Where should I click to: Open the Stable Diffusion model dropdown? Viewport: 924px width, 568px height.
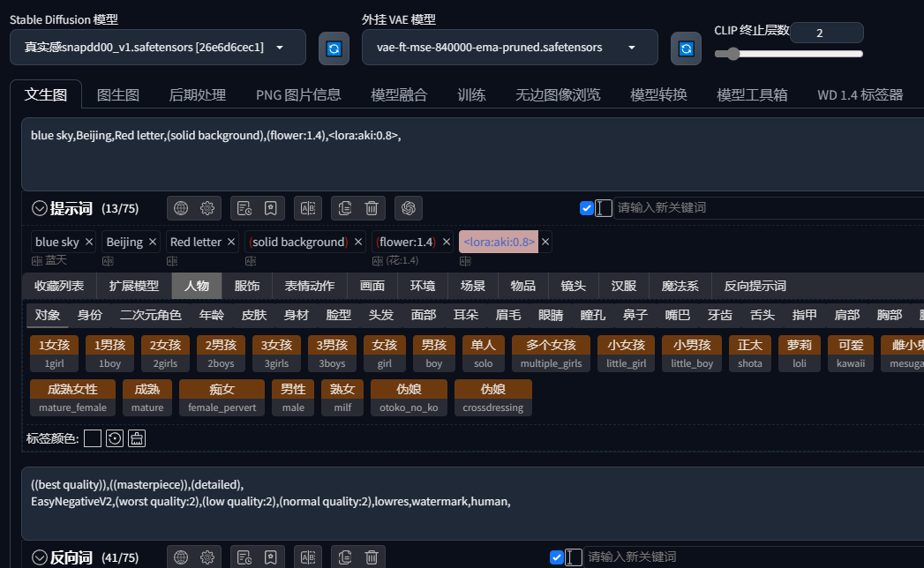click(x=280, y=48)
